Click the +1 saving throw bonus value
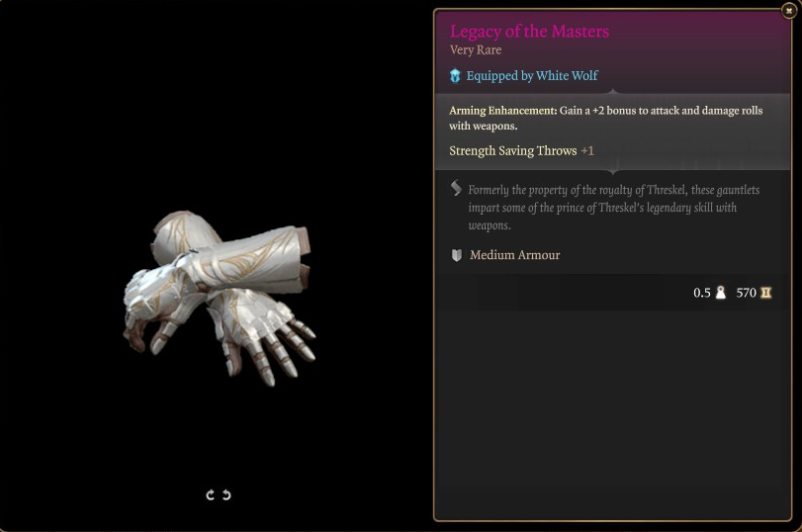This screenshot has height=532, width=802. 587,151
